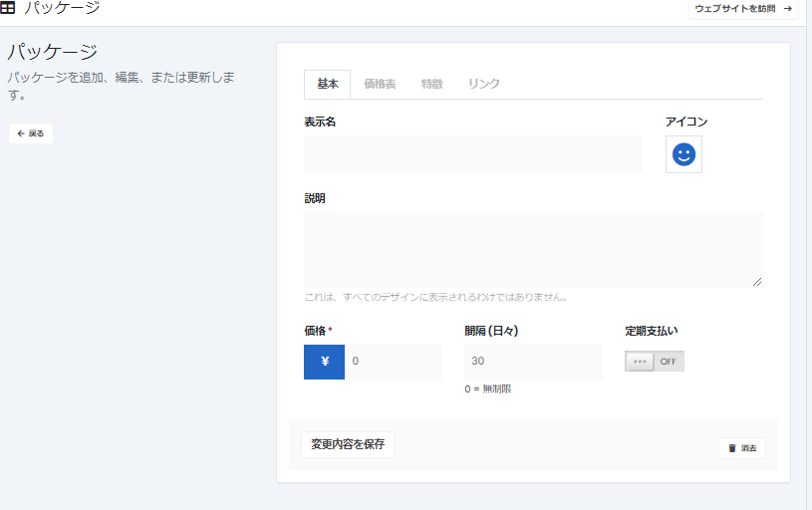Click the 表示名 text field
Screen dimensions: 812x510
coord(473,154)
